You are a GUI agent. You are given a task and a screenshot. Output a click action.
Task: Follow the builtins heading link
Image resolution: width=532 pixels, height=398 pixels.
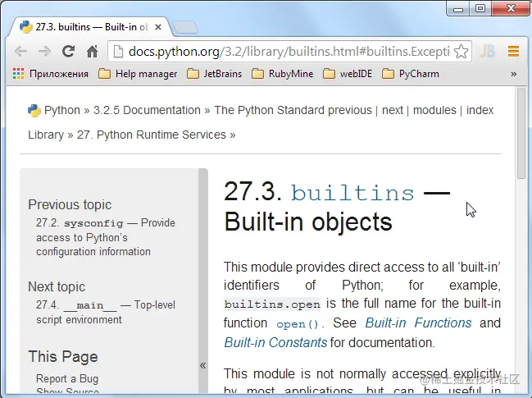(x=352, y=193)
